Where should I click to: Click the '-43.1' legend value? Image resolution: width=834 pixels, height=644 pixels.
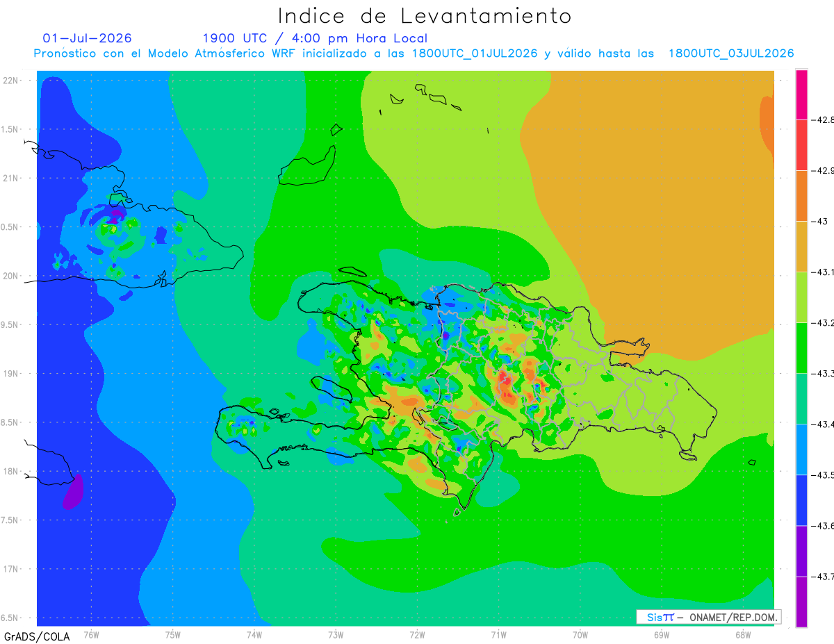click(822, 272)
